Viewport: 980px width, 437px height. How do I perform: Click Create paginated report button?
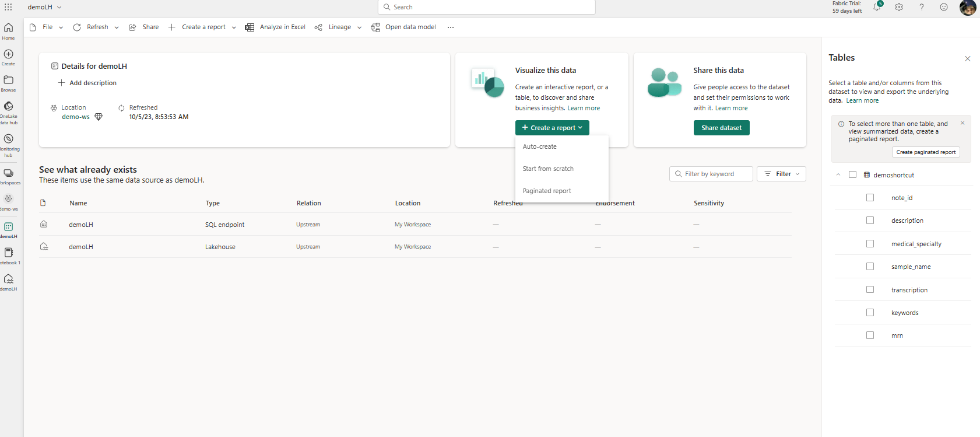926,152
